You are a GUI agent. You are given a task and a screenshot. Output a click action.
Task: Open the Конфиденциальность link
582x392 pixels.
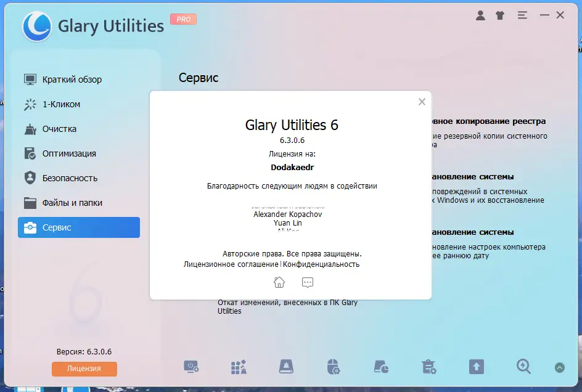tap(321, 264)
